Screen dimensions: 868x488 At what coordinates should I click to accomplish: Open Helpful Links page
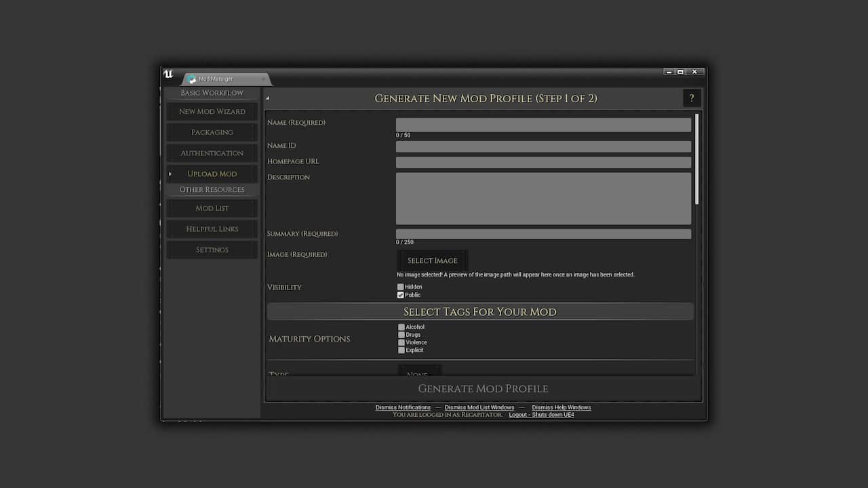pyautogui.click(x=212, y=229)
